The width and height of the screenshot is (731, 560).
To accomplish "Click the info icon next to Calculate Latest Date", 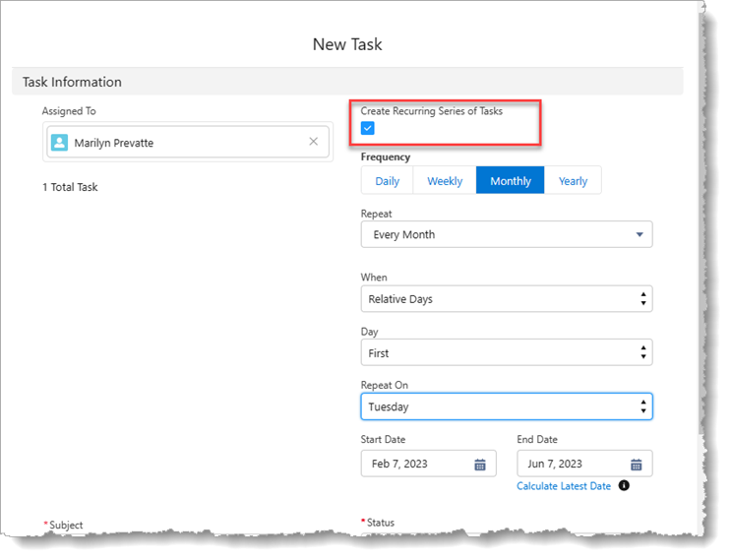I will [624, 486].
